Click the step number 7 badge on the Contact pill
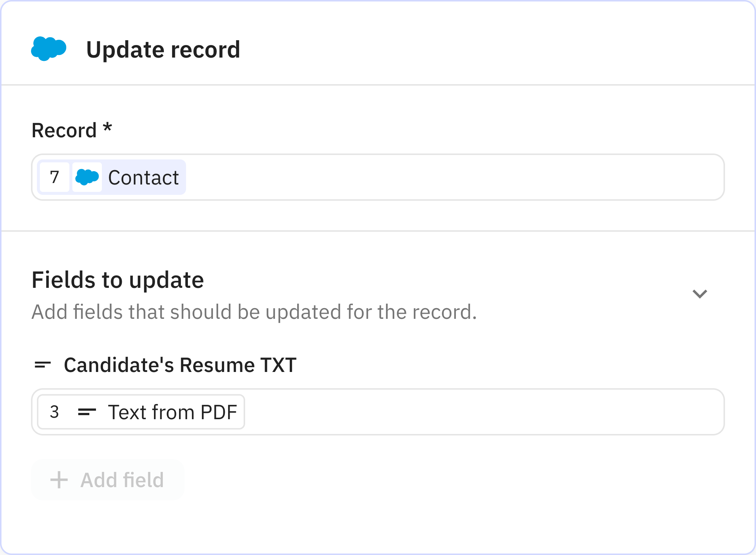Screen dimensions: 756x555 pyautogui.click(x=54, y=177)
